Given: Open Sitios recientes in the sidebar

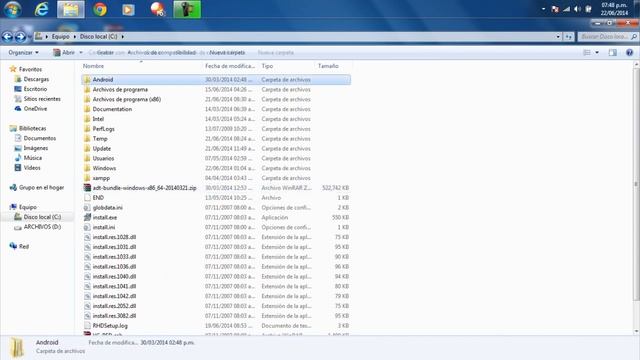Looking at the screenshot, I should [x=42, y=99].
